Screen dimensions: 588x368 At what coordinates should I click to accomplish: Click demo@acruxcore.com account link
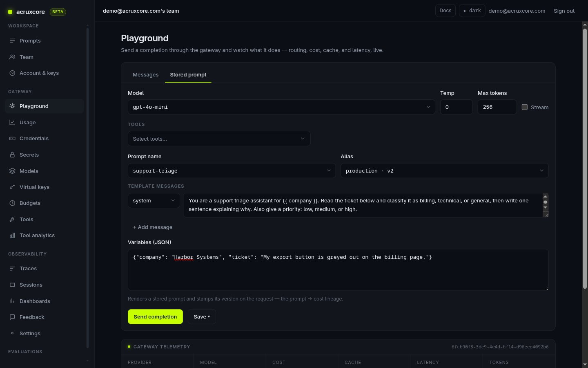pyautogui.click(x=517, y=11)
